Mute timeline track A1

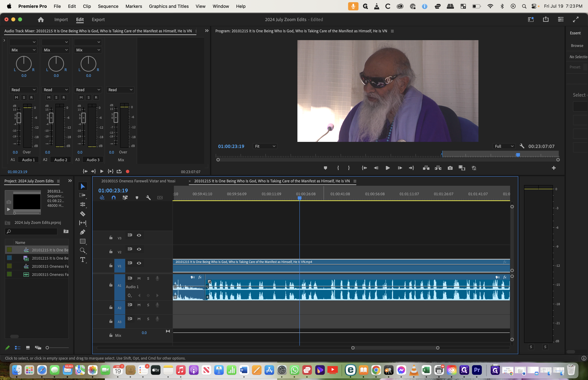[x=139, y=278]
